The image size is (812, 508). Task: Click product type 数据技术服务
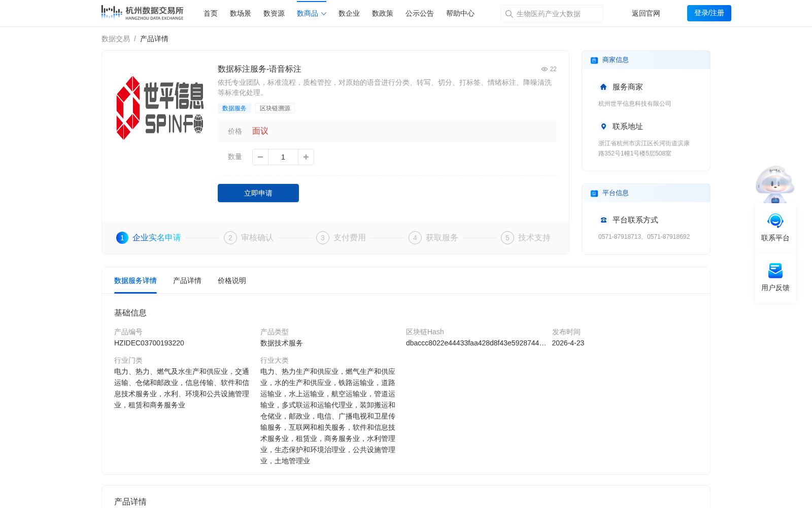point(282,343)
